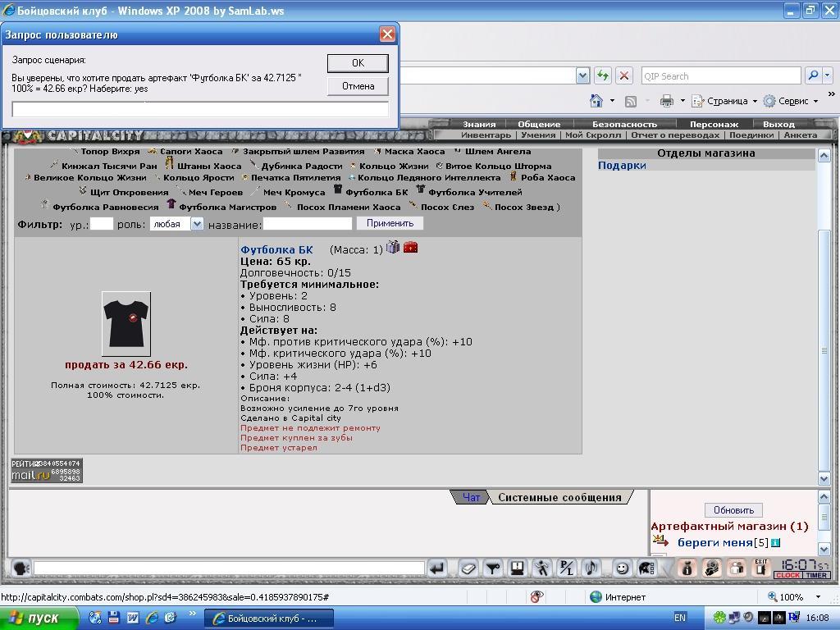Click the red chest icon beside Футболка БК
The image size is (840, 630).
pyautogui.click(x=410, y=248)
